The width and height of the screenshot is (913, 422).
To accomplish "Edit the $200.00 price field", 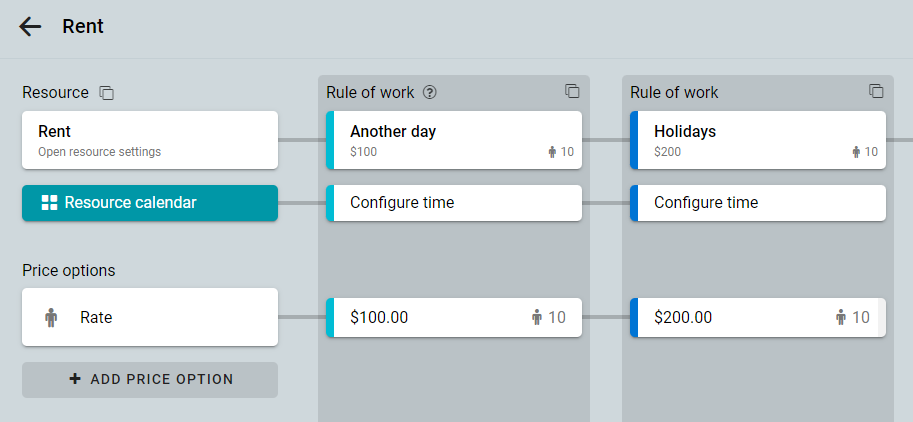I will [758, 317].
